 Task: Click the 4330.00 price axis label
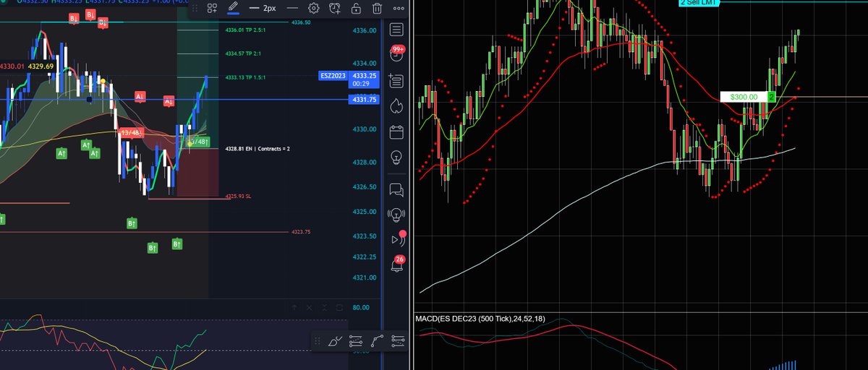click(364, 129)
